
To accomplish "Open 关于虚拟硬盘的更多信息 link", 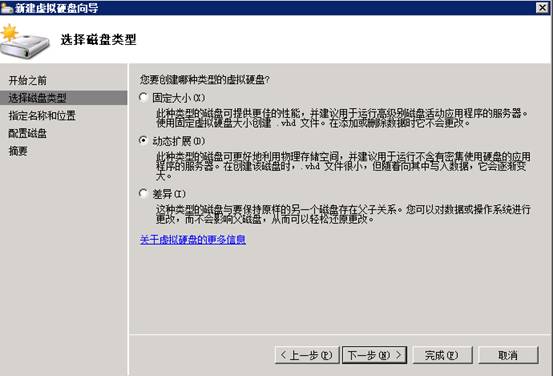I will [193, 240].
